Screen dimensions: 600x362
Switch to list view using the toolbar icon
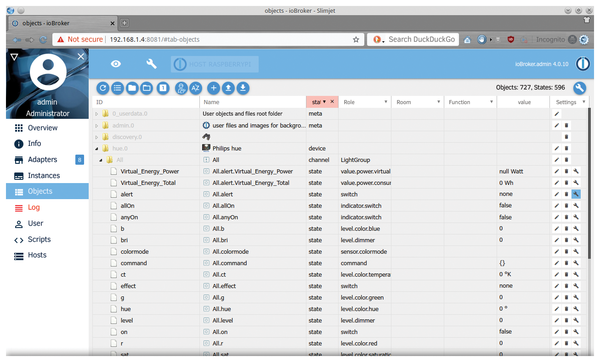pos(117,88)
